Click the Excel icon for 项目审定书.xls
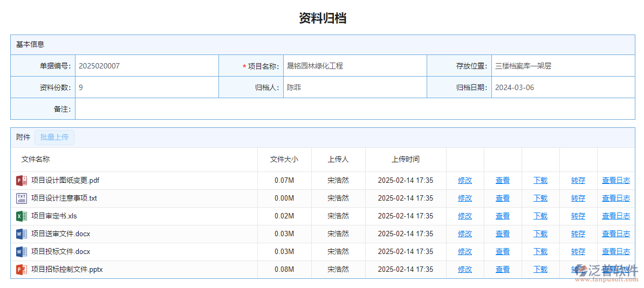This screenshot has height=288, width=644. pos(21,216)
